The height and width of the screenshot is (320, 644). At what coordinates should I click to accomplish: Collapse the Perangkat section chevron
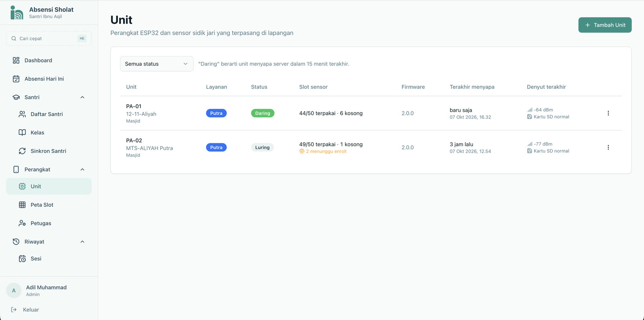(x=83, y=170)
